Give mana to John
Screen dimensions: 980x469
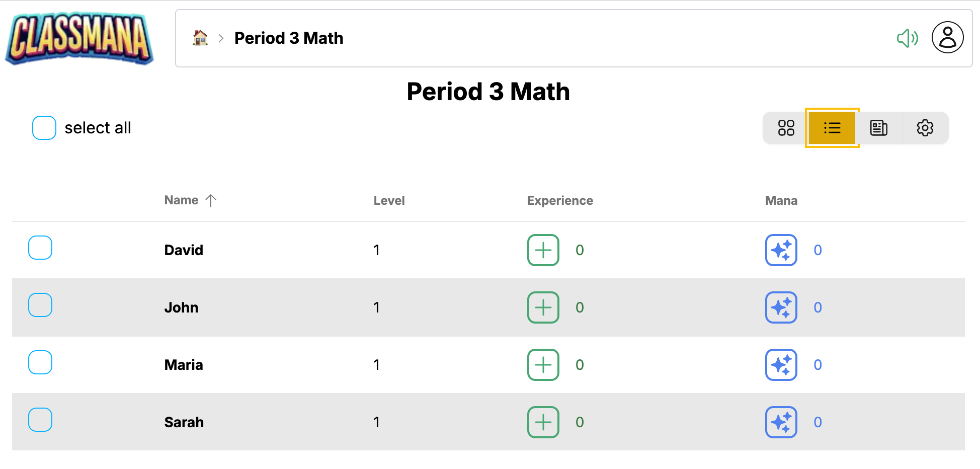[x=781, y=307]
